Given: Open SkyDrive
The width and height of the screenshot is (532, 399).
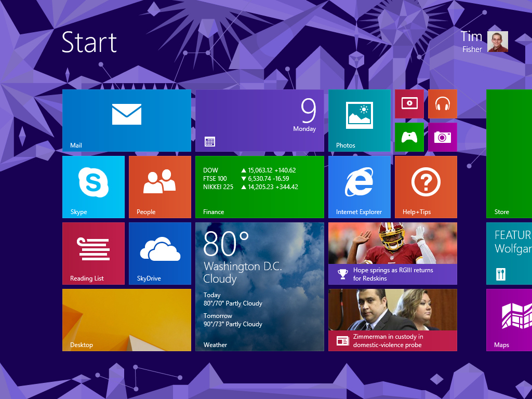Looking at the screenshot, I should pyautogui.click(x=159, y=254).
